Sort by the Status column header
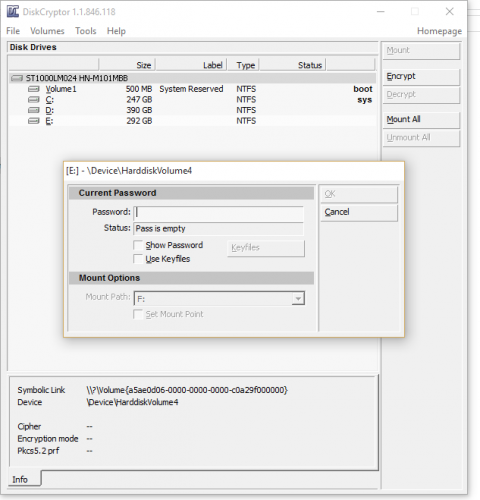 [x=293, y=65]
